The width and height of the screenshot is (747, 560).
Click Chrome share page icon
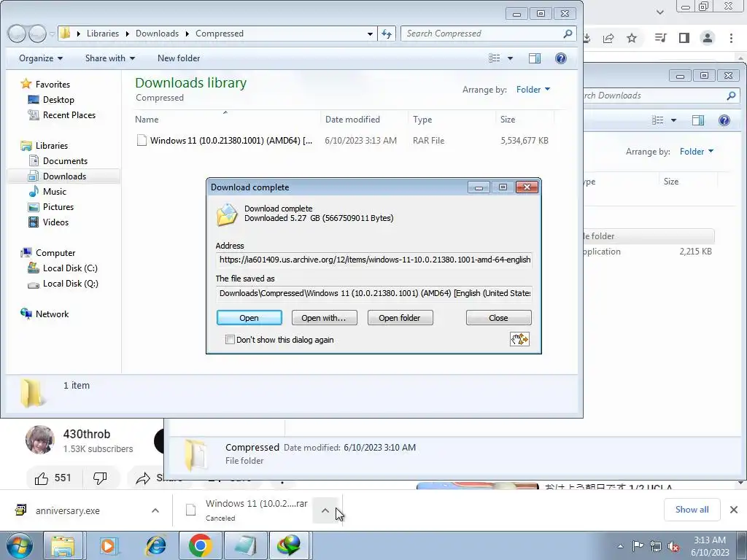[x=608, y=38]
